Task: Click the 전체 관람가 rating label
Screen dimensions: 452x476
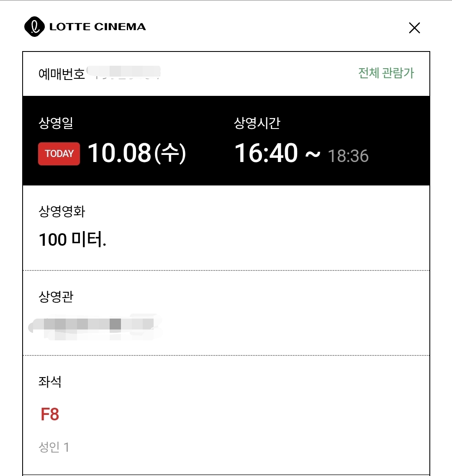Action: [x=386, y=73]
